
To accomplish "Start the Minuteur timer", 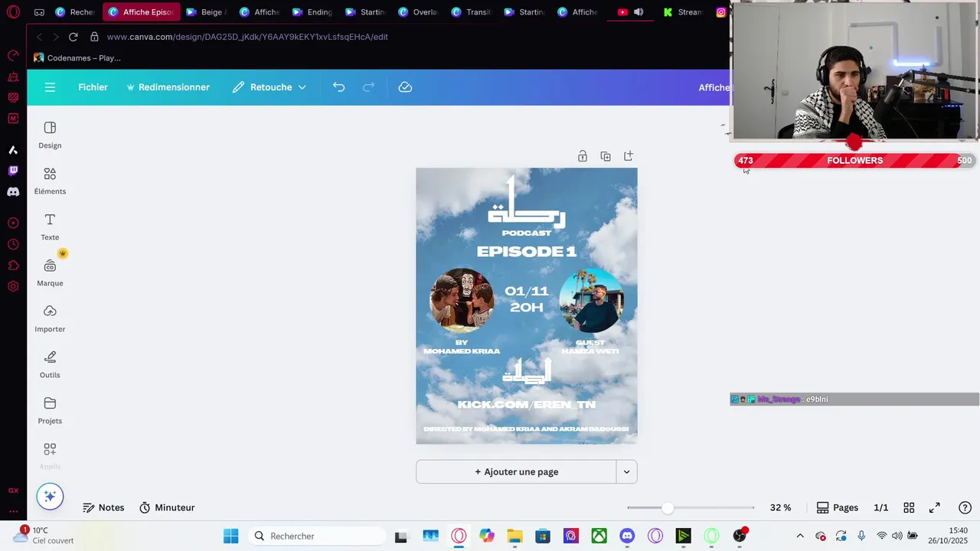I will [x=167, y=507].
